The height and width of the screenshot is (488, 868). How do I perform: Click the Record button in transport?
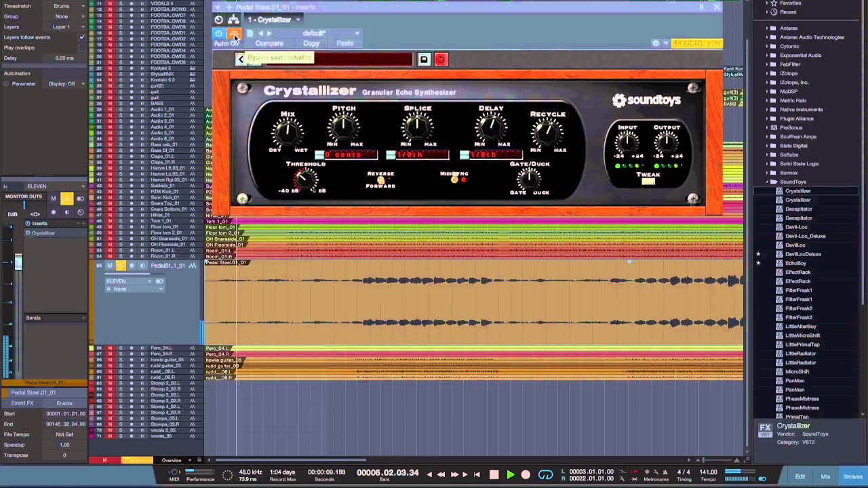click(x=526, y=475)
